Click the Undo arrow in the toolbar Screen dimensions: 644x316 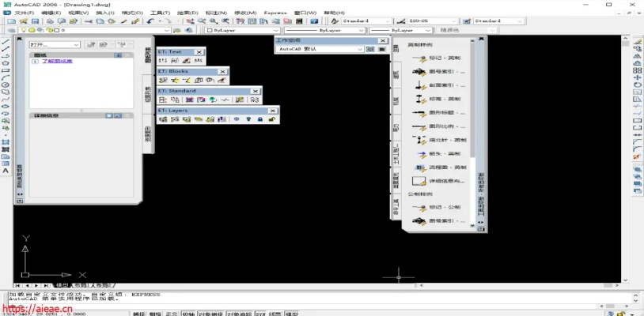(x=149, y=21)
